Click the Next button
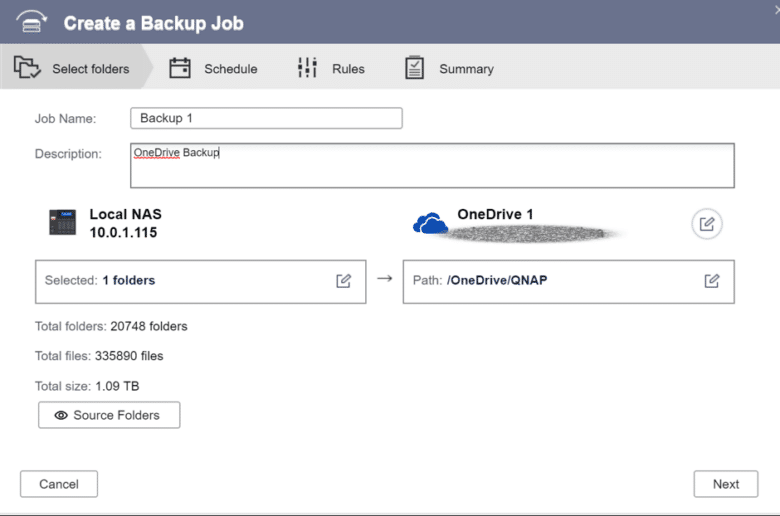The width and height of the screenshot is (780, 516). 726,484
